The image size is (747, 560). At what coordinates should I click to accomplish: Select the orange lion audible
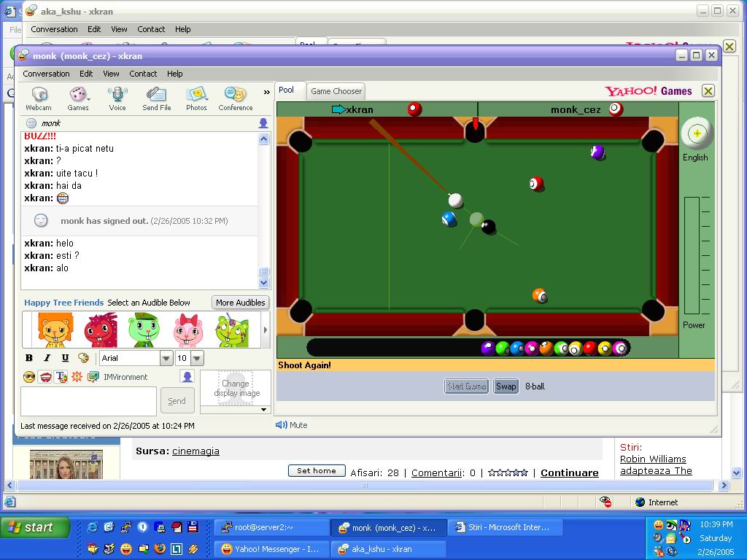55,330
